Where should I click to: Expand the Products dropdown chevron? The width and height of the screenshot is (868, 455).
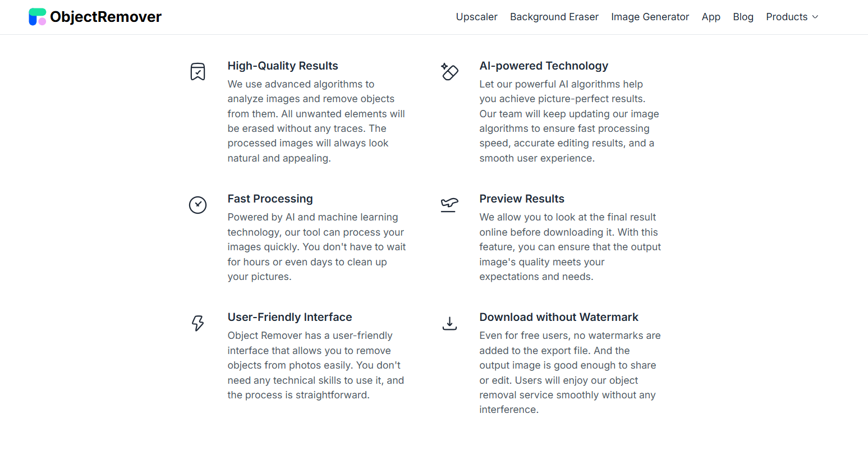coord(815,17)
